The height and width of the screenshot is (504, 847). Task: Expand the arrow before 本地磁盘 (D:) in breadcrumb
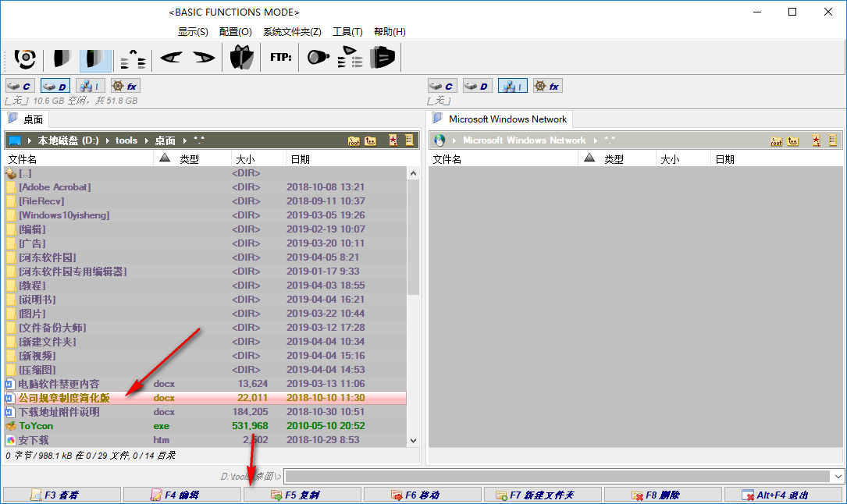tap(29, 141)
